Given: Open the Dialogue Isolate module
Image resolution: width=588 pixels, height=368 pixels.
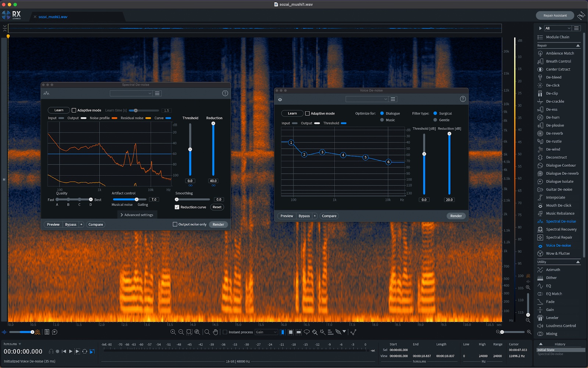Looking at the screenshot, I should point(559,181).
